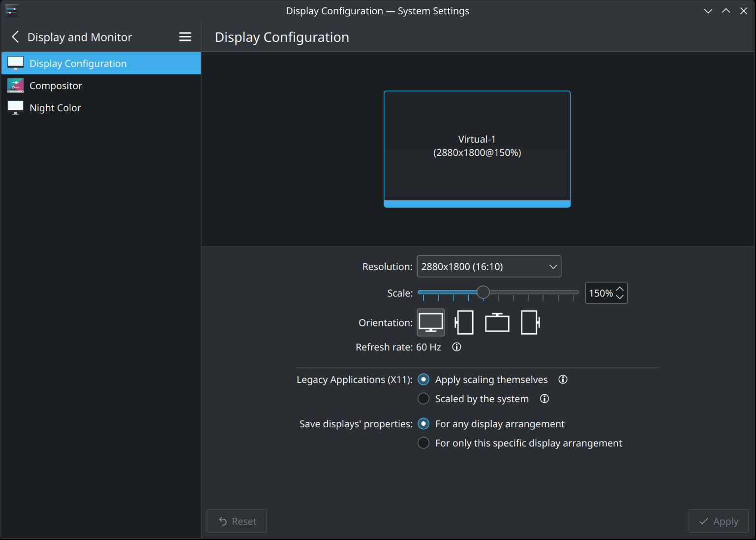756x540 pixels.
Task: Choose Scaled by the system radio option
Action: coord(423,399)
